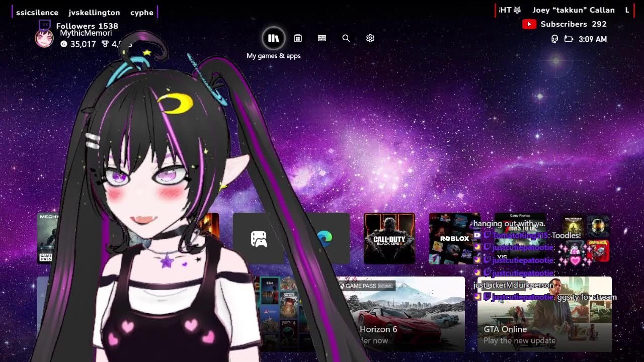644x362 pixels.
Task: Click TomatoKing315 in chat overlay
Action: click(x=521, y=235)
